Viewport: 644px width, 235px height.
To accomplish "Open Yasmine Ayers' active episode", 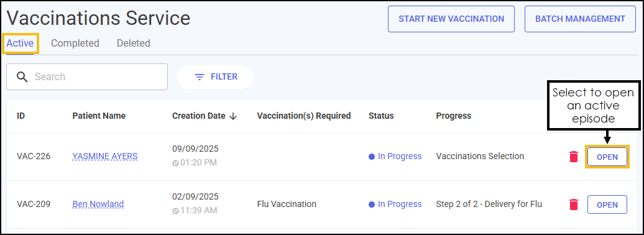I will pos(607,157).
